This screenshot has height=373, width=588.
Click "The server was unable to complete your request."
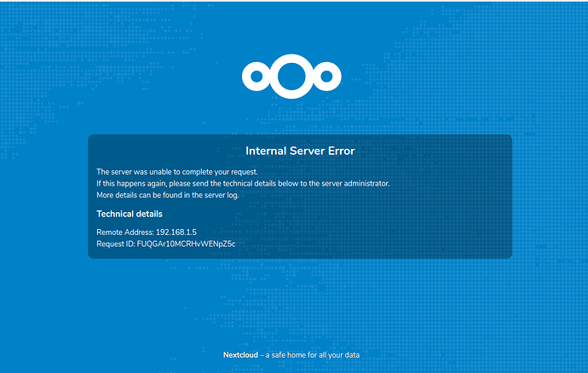click(177, 172)
